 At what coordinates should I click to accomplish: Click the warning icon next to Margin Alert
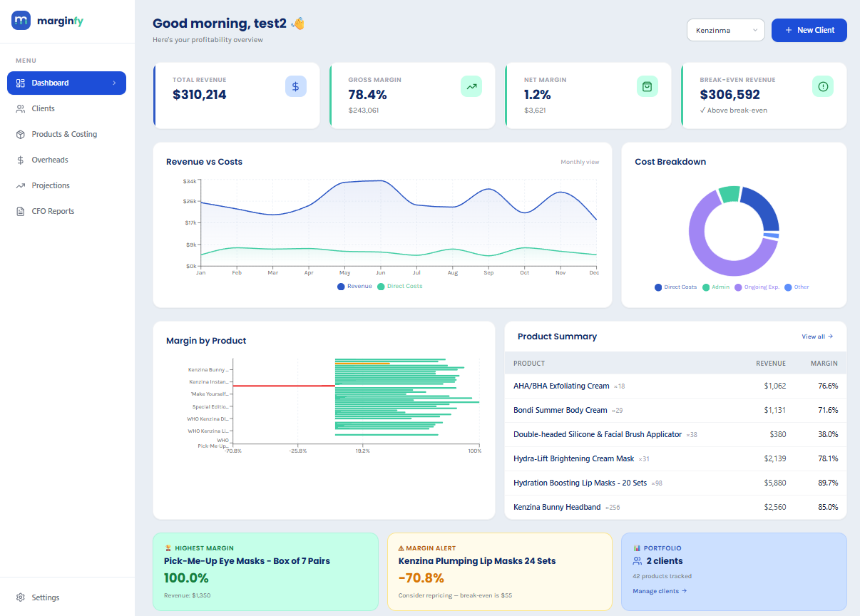click(x=401, y=548)
